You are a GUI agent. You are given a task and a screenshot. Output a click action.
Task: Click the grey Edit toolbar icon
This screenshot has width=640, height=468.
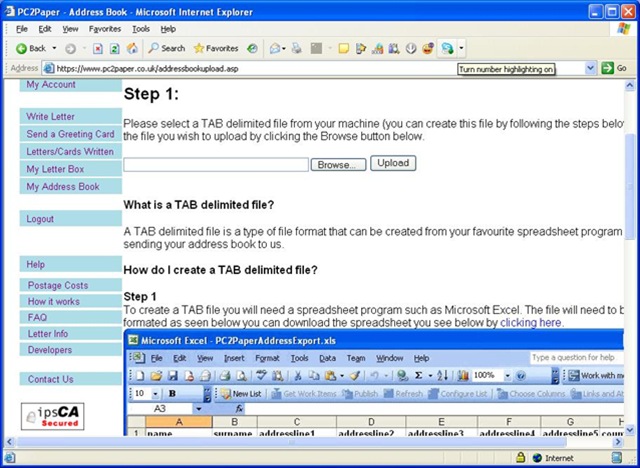316,49
